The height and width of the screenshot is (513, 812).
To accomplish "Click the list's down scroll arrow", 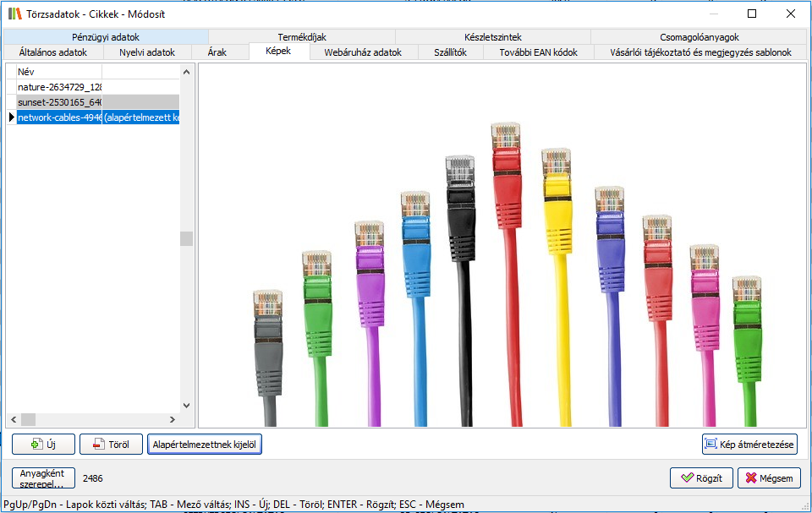I will pyautogui.click(x=186, y=406).
